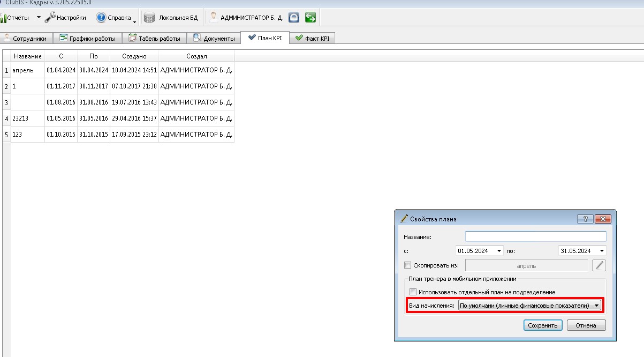Open the по: 31.05.2024 date dropdown
This screenshot has width=644, height=357.
(x=602, y=251)
